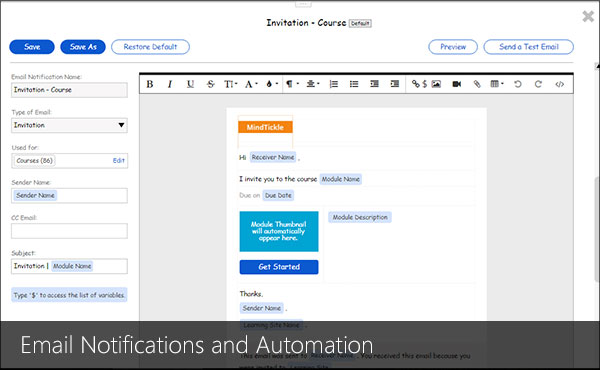Toggle bold formatting in editor toolbar
The width and height of the screenshot is (600, 370).
[150, 84]
